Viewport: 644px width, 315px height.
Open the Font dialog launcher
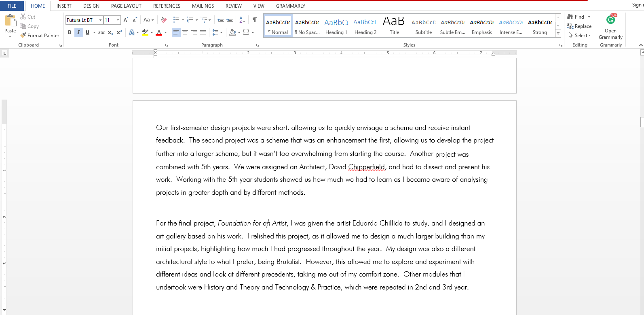point(167,45)
